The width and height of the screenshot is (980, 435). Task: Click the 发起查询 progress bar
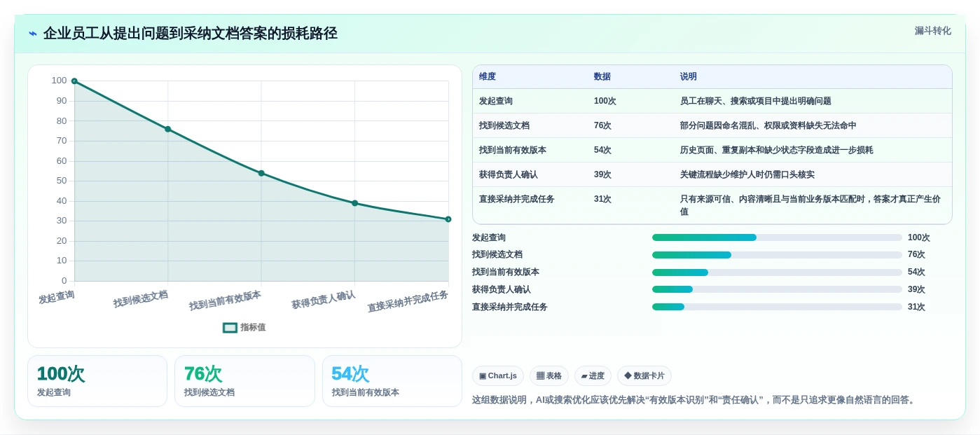click(777, 237)
